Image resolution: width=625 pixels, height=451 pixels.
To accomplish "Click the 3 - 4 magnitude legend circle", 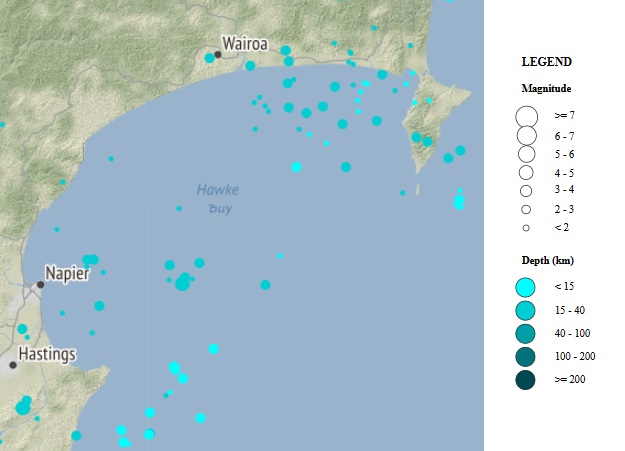I will coord(526,191).
